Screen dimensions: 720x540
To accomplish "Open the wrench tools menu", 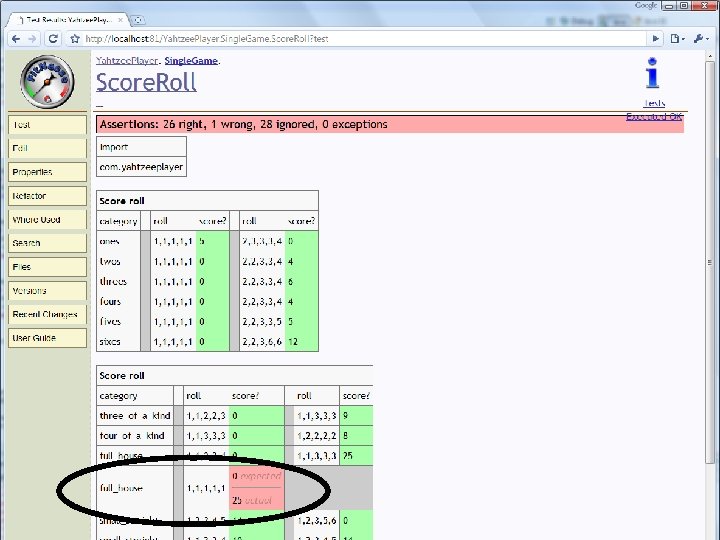I will coord(701,39).
